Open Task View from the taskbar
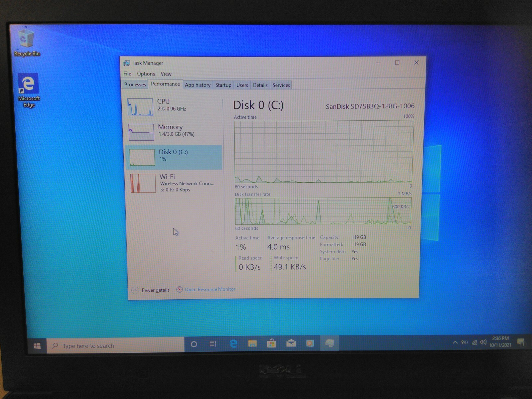 pos(213,344)
